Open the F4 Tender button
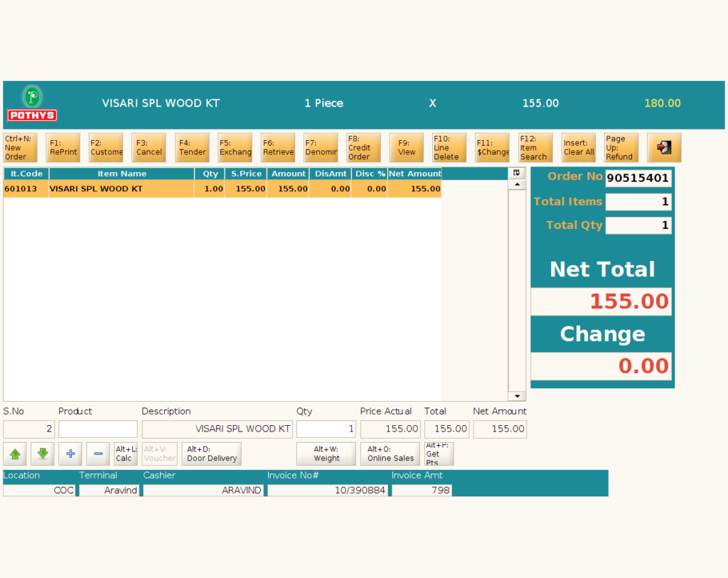 tap(192, 148)
